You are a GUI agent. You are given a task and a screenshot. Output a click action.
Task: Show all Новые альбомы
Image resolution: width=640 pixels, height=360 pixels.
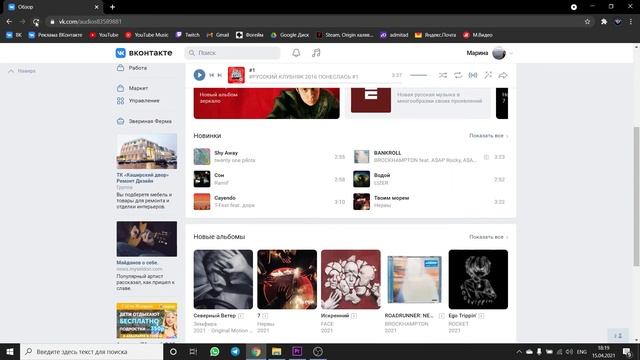pos(488,237)
